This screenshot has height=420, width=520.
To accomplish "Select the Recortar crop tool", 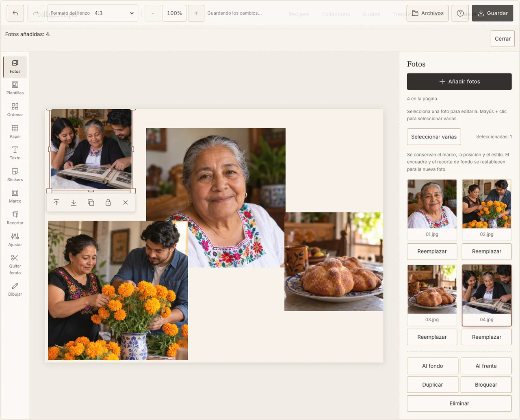I will coord(15,218).
